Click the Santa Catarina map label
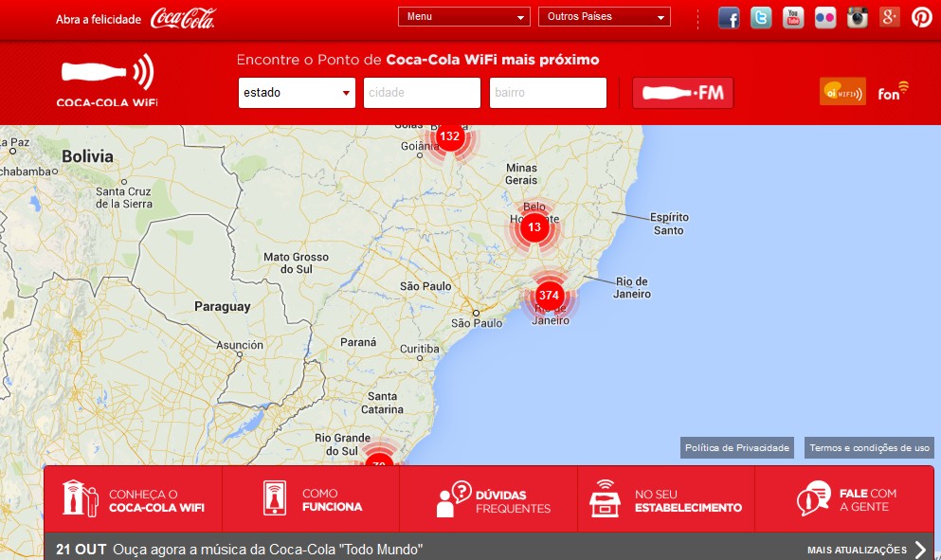Screen dimensions: 941x560 pyautogui.click(x=382, y=403)
